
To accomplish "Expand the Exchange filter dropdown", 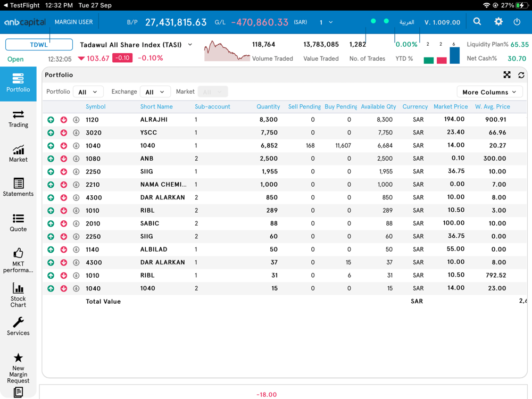I will pyautogui.click(x=155, y=92).
